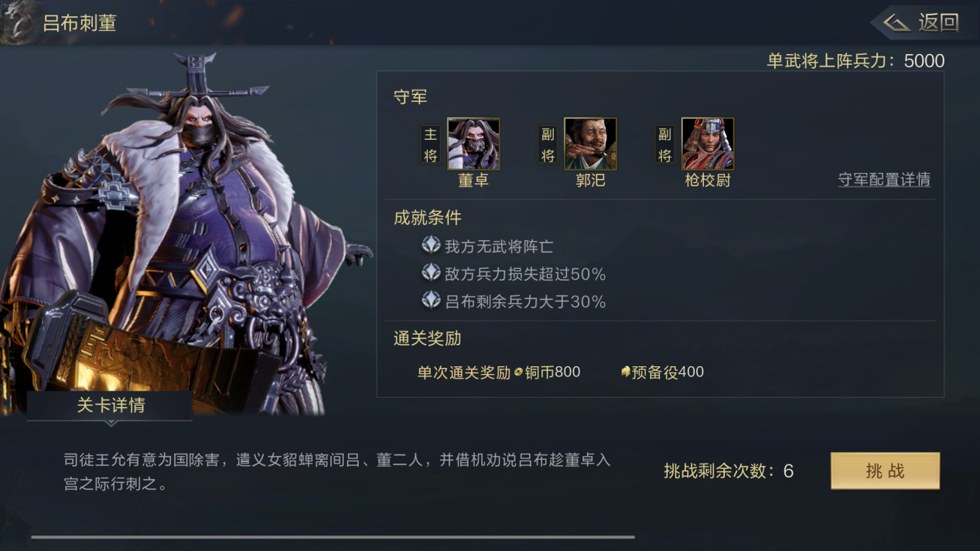Click diamond icon beside 吕布剩余兵力大于30%
Screen dimensions: 980x551
pos(431,301)
